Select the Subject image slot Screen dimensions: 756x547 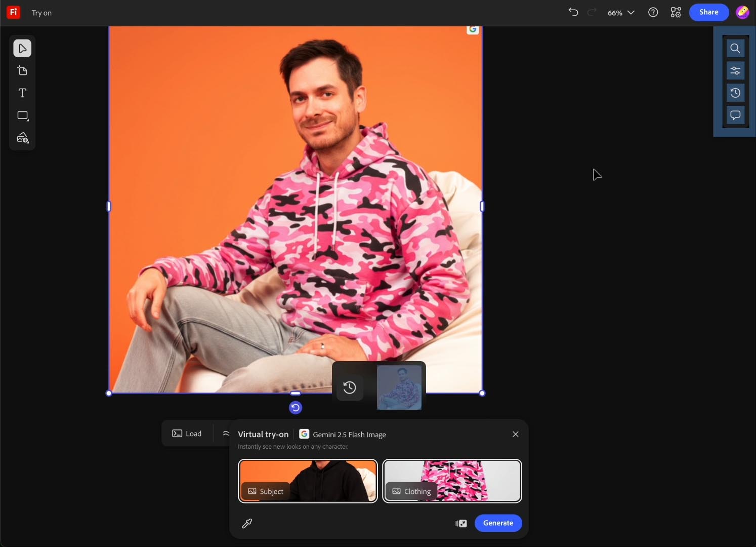(x=308, y=481)
